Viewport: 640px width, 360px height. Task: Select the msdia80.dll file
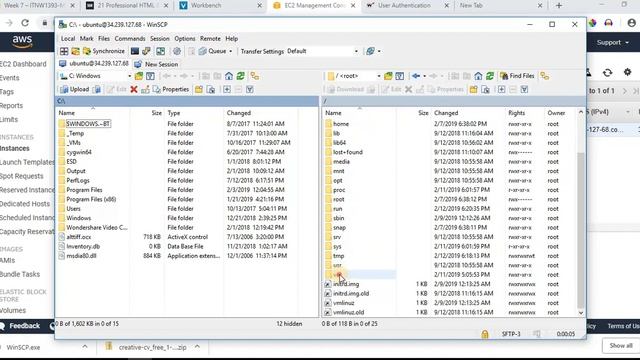[81, 256]
